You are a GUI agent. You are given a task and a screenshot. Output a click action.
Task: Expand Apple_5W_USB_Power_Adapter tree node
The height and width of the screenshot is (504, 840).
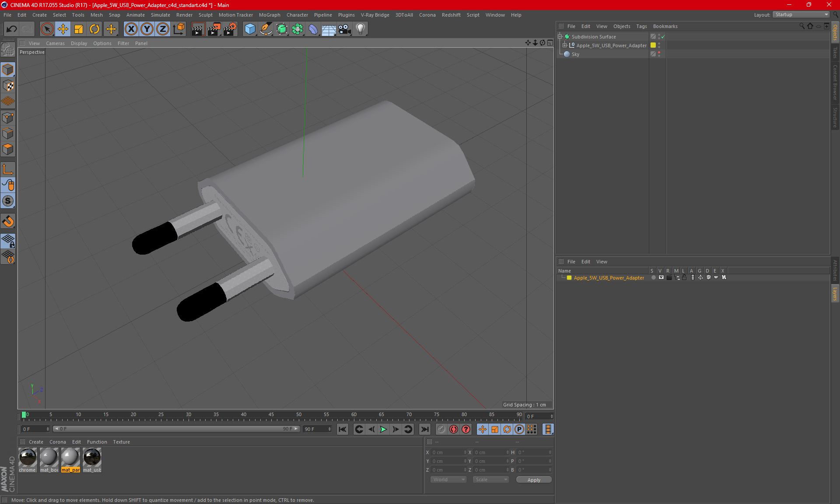[565, 45]
